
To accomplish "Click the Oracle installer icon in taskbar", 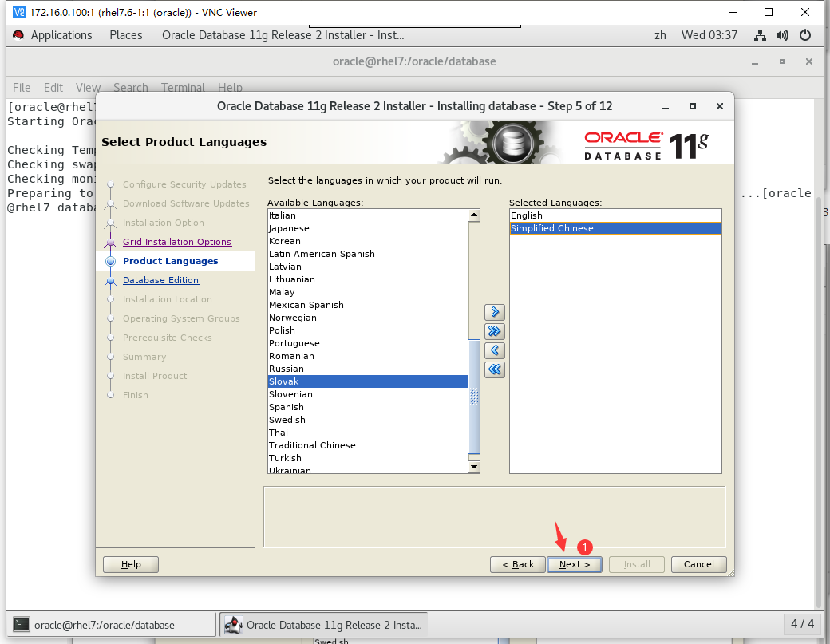I will pyautogui.click(x=233, y=624).
